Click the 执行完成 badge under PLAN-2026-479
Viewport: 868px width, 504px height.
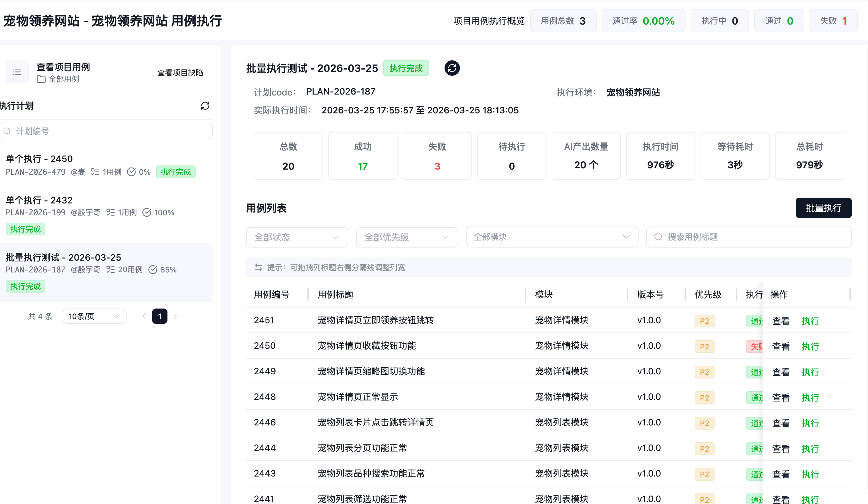[x=176, y=172]
